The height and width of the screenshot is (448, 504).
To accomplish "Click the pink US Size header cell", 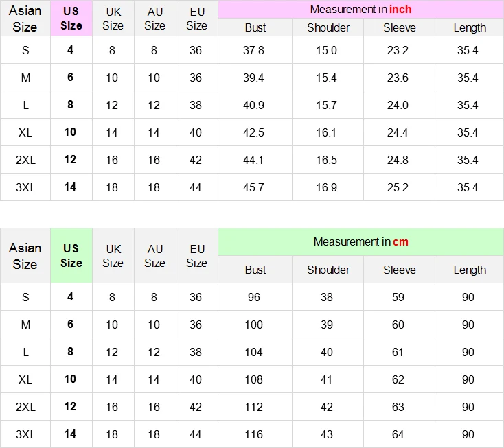I will tap(71, 19).
